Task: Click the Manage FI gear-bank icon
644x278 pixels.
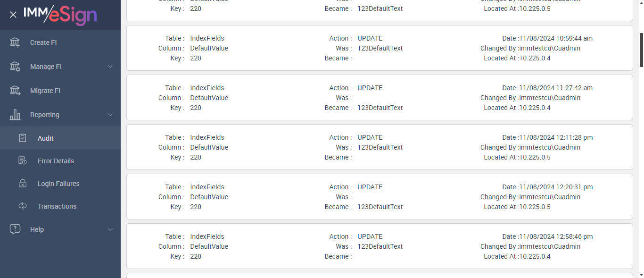Action: point(15,67)
